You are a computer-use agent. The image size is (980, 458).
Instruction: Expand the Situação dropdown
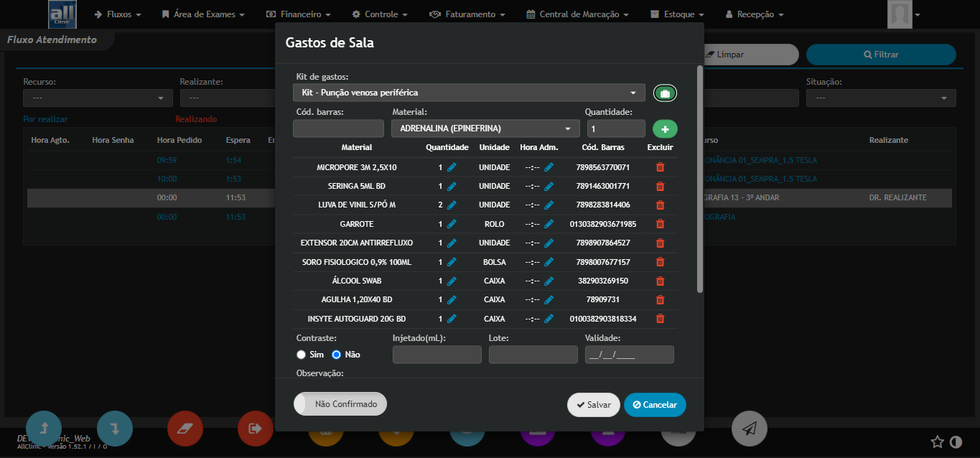(881, 98)
